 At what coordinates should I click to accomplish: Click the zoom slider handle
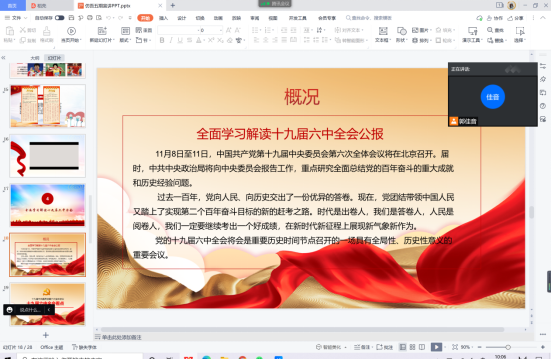[508, 347]
